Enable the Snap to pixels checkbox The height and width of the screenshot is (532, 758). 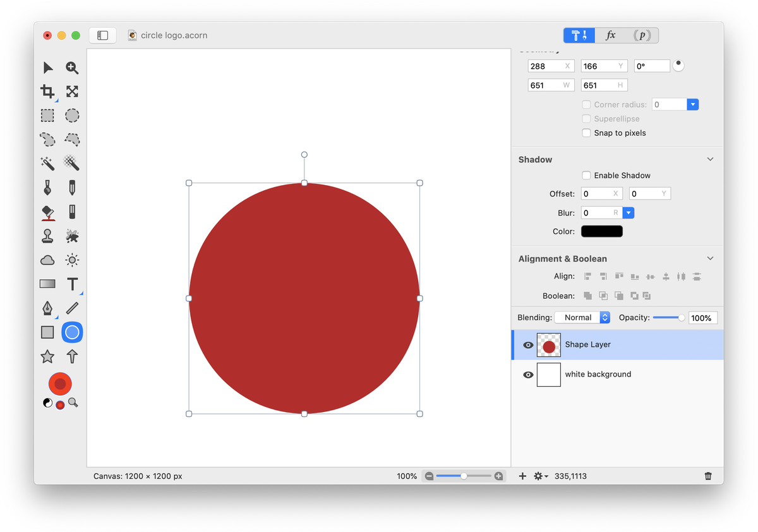[587, 133]
